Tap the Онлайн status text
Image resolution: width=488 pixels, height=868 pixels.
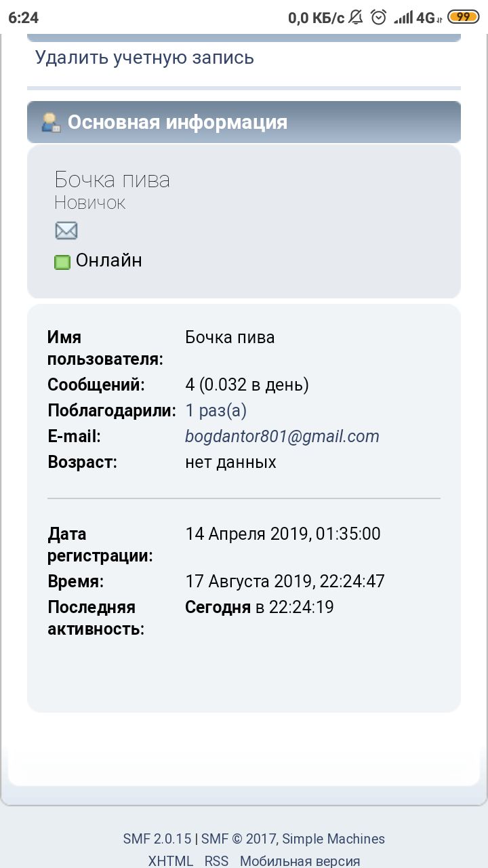pyautogui.click(x=109, y=260)
